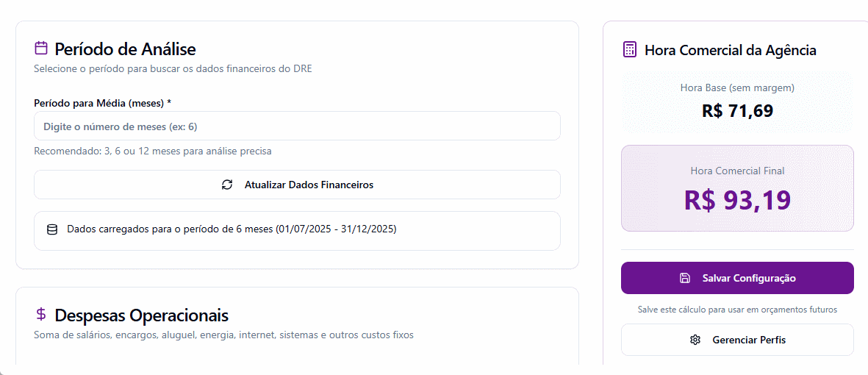868x375 pixels.
Task: Click the Despesas Operacionais section heading
Action: 141,315
